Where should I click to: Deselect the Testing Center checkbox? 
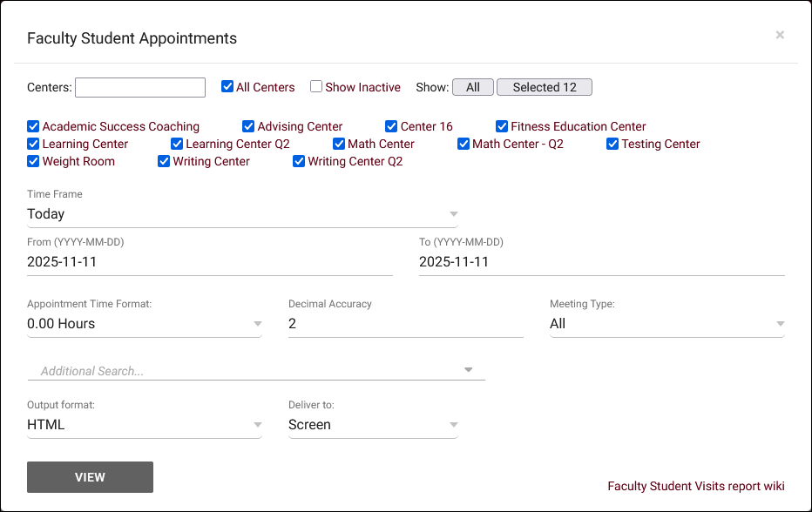(613, 144)
